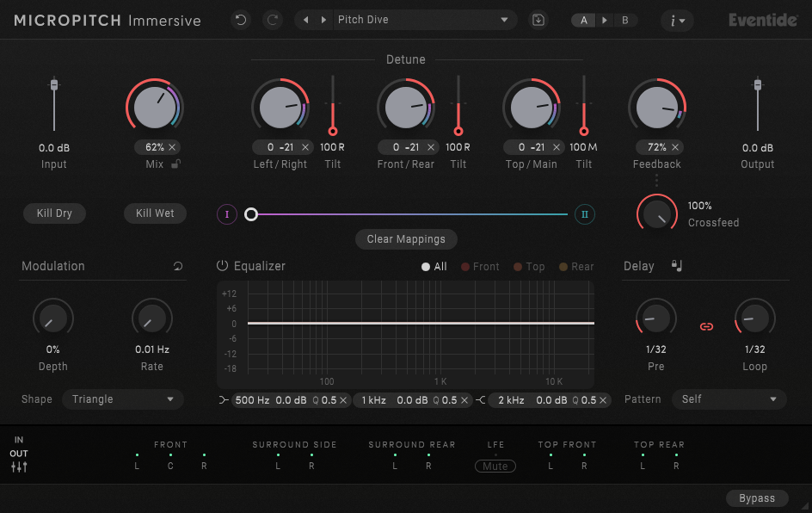Open the modulation Shape dropdown
This screenshot has width=812, height=513.
123,399
